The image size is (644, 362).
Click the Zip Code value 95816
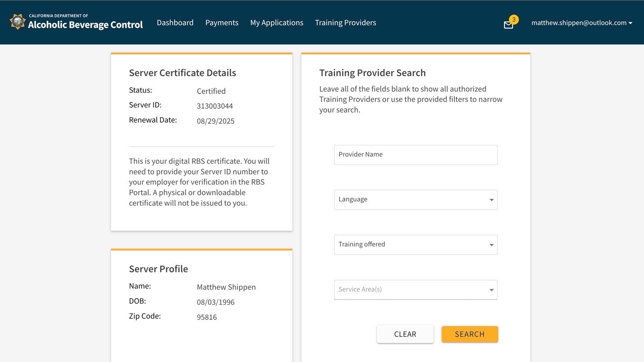[207, 317]
